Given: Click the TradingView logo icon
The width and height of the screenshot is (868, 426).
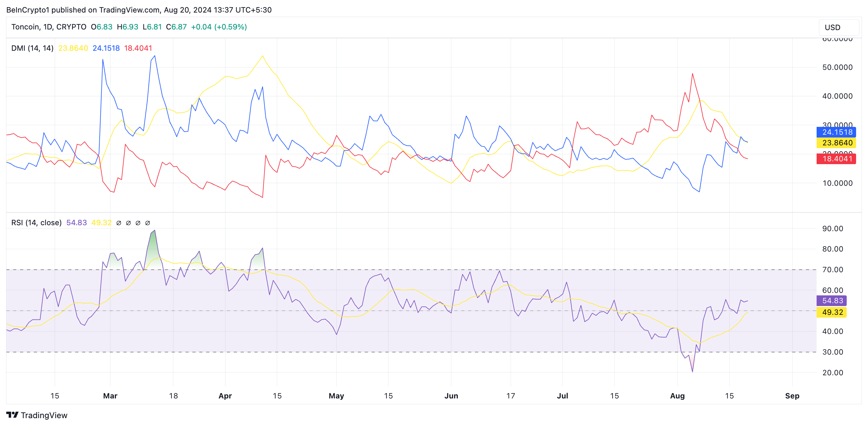Looking at the screenshot, I should coord(12,414).
